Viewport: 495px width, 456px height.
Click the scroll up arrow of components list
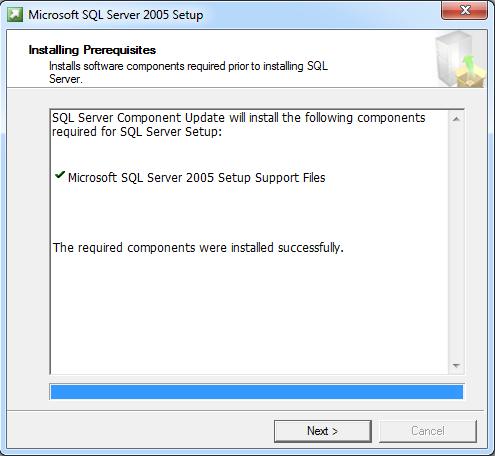point(456,119)
